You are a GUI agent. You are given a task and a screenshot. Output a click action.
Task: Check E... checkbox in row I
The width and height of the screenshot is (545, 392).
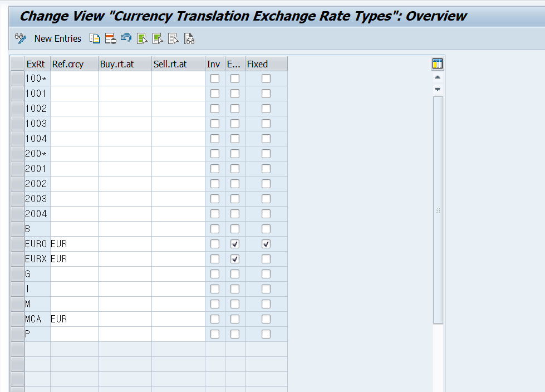pyautogui.click(x=235, y=289)
